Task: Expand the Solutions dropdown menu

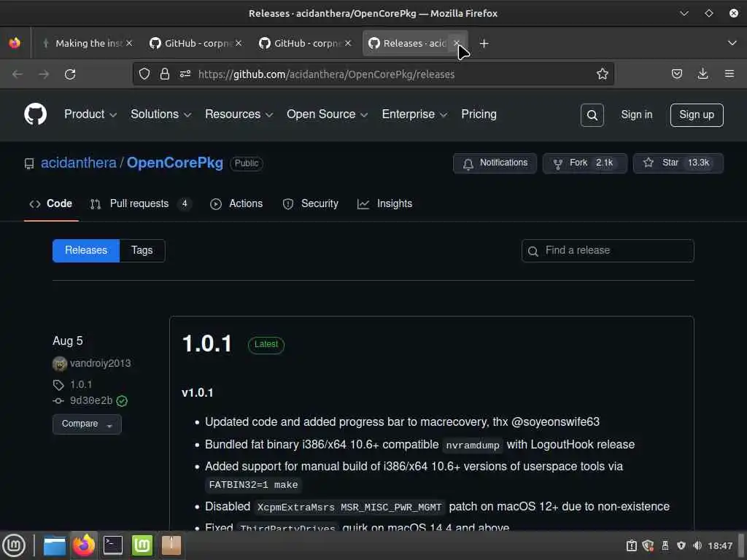Action: coord(160,114)
